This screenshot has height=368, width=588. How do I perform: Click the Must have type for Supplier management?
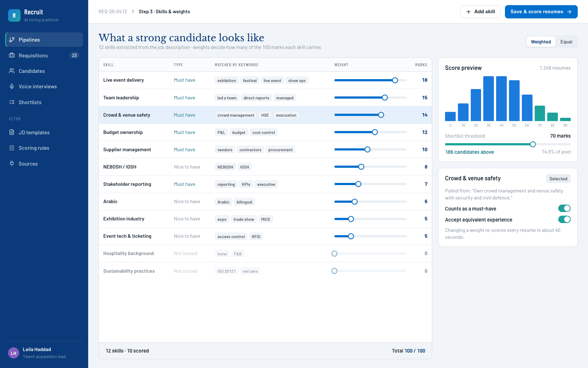(184, 149)
